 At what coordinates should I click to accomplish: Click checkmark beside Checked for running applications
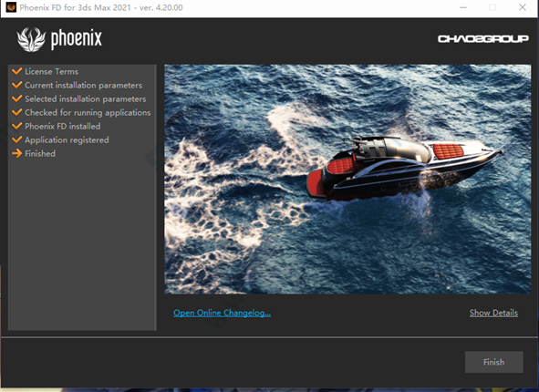pyautogui.click(x=16, y=112)
